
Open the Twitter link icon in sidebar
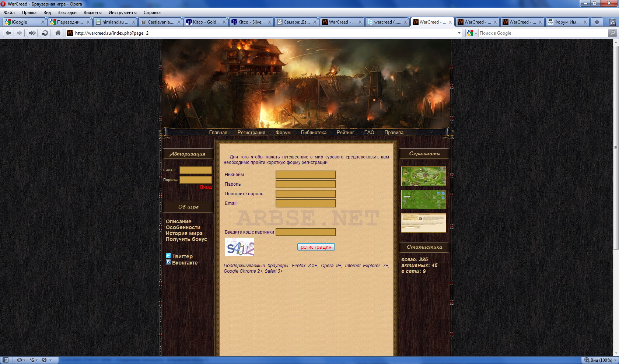168,256
